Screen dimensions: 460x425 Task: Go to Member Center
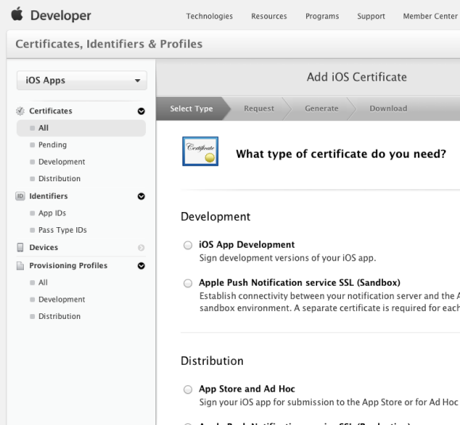430,16
